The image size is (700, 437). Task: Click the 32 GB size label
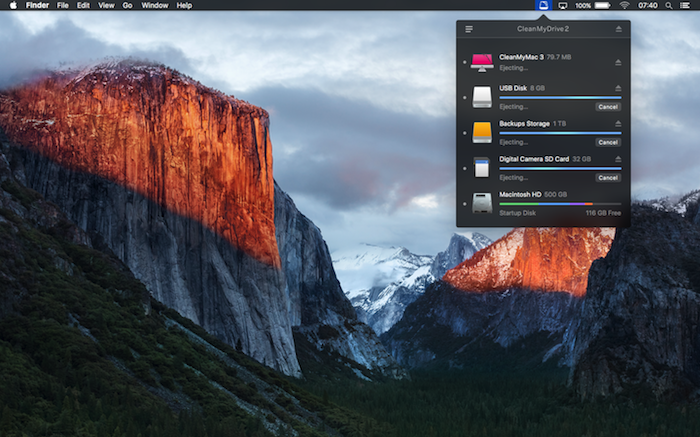click(x=582, y=159)
